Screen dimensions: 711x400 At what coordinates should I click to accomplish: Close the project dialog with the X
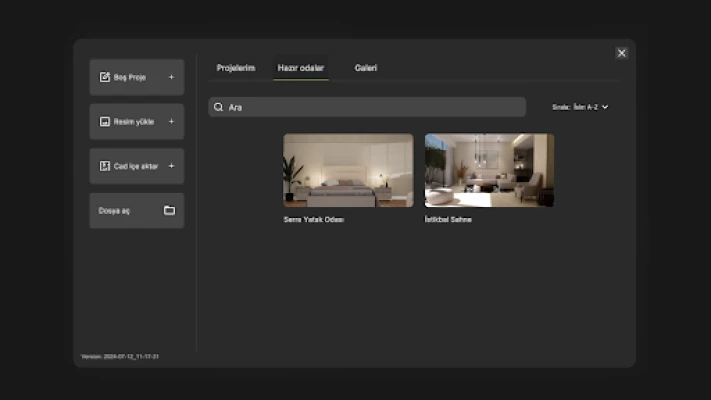tap(622, 53)
